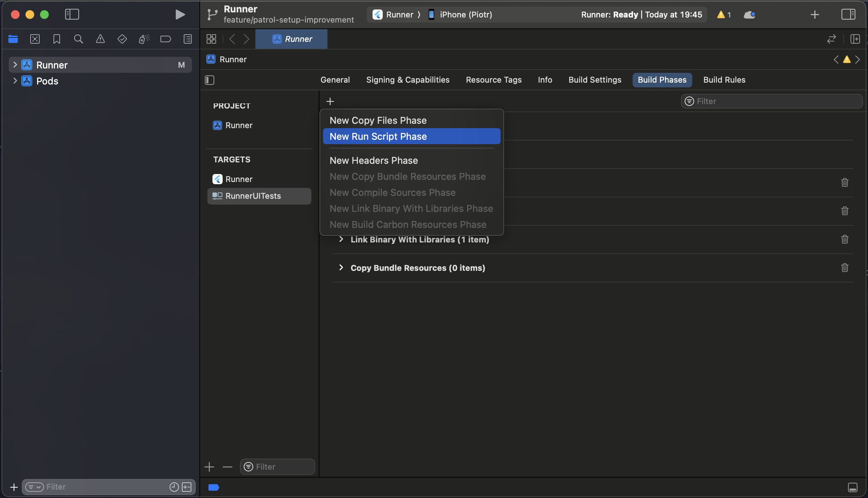Image resolution: width=868 pixels, height=498 pixels.
Task: Open Signing and Capabilities tab
Action: [x=408, y=79]
